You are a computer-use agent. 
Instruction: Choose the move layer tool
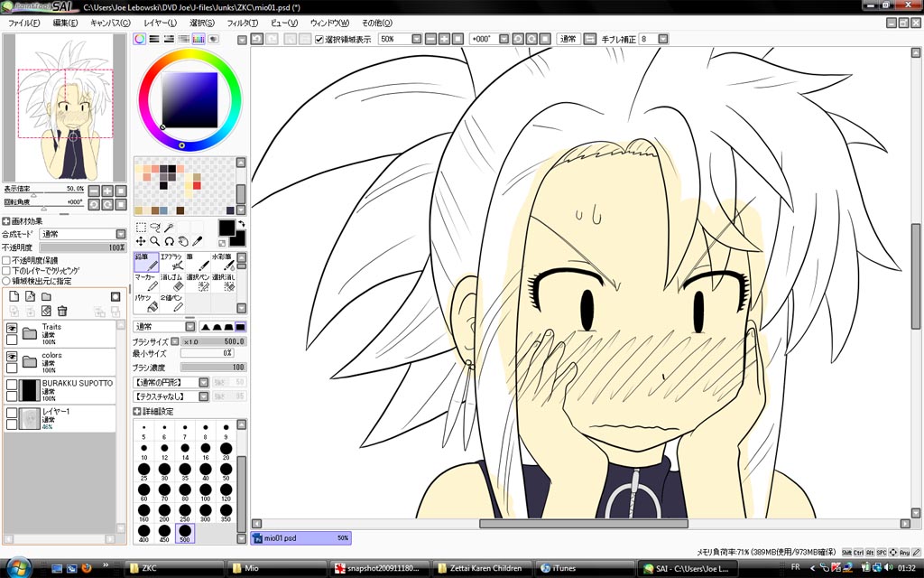coord(141,241)
